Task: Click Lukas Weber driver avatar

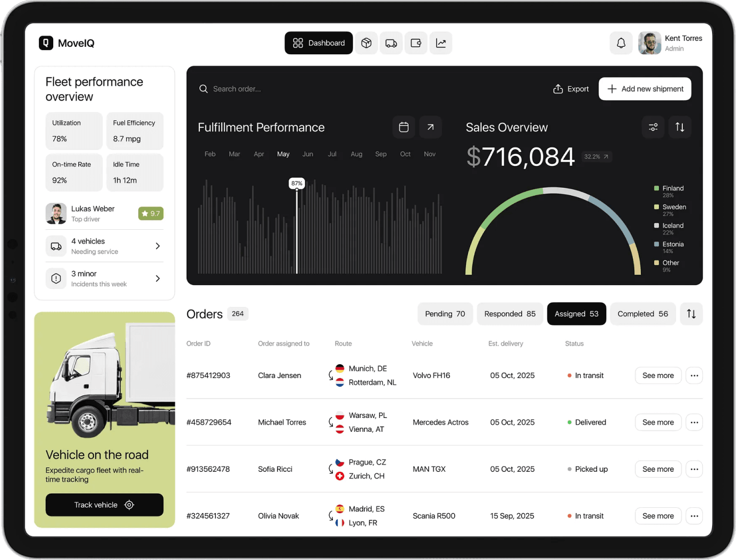Action: tap(56, 213)
